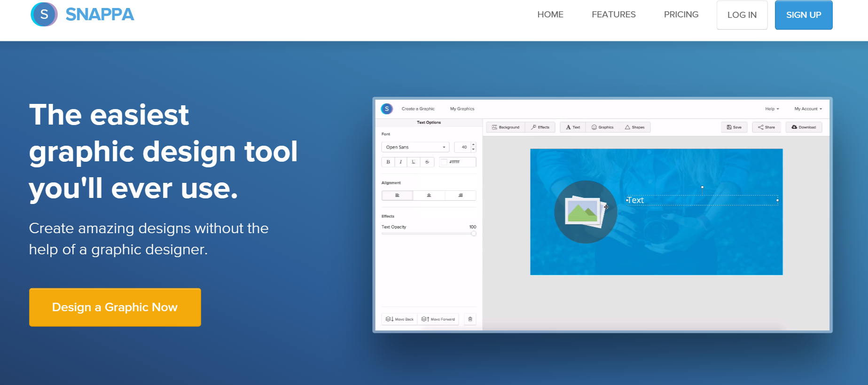Viewport: 868px width, 385px height.
Task: Click the Share icon button
Action: click(766, 127)
